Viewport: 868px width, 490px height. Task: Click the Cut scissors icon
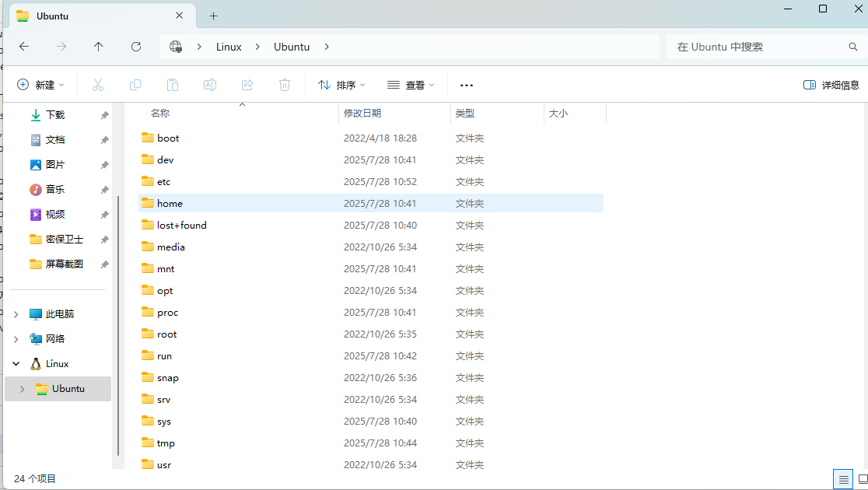98,85
